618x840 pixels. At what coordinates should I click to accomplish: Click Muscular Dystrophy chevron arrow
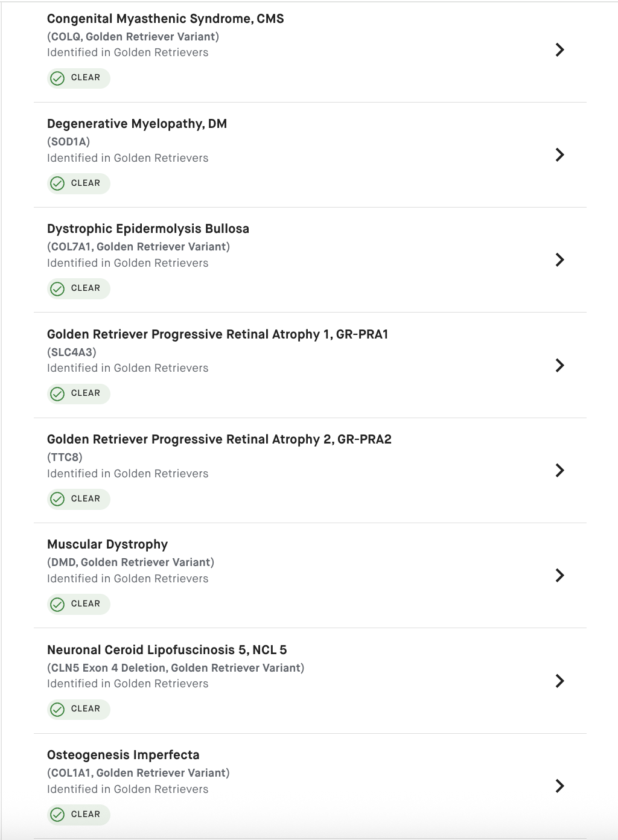[x=559, y=575]
